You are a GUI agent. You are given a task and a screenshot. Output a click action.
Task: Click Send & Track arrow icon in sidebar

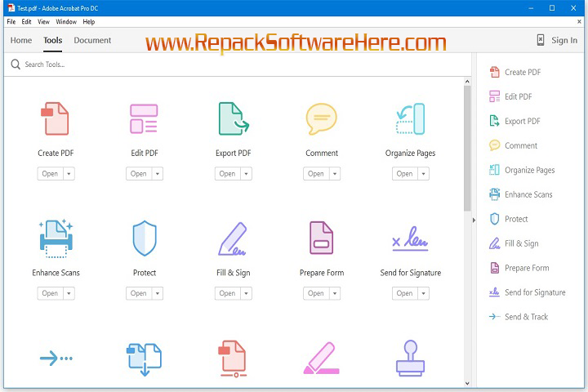[495, 317]
